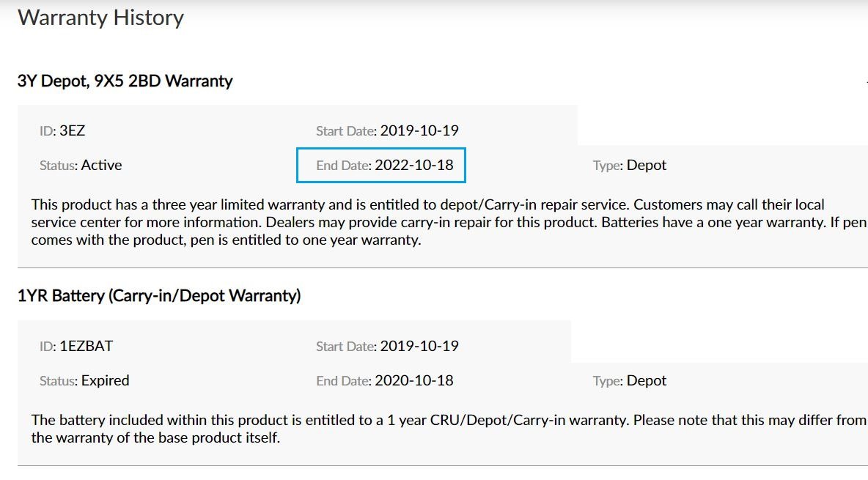Select the 3Y Depot, 9X5 2BD Warranty title
This screenshot has width=868, height=480.
coord(125,81)
